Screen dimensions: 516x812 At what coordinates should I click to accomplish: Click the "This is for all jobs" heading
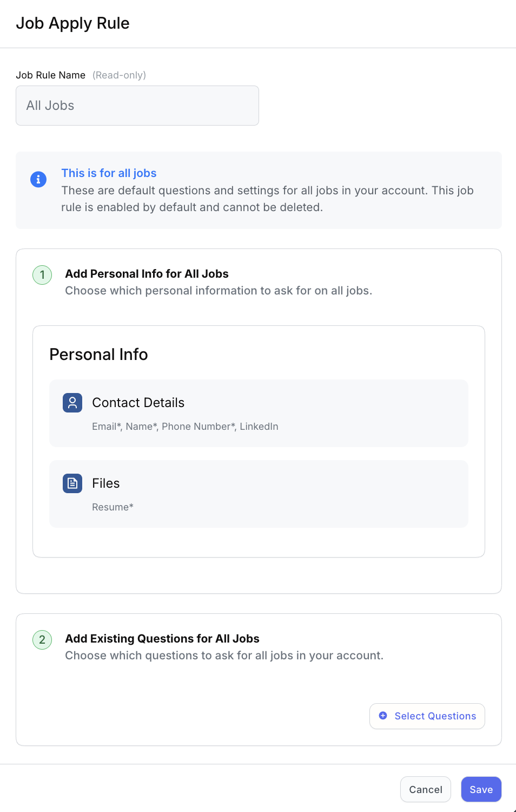(109, 173)
